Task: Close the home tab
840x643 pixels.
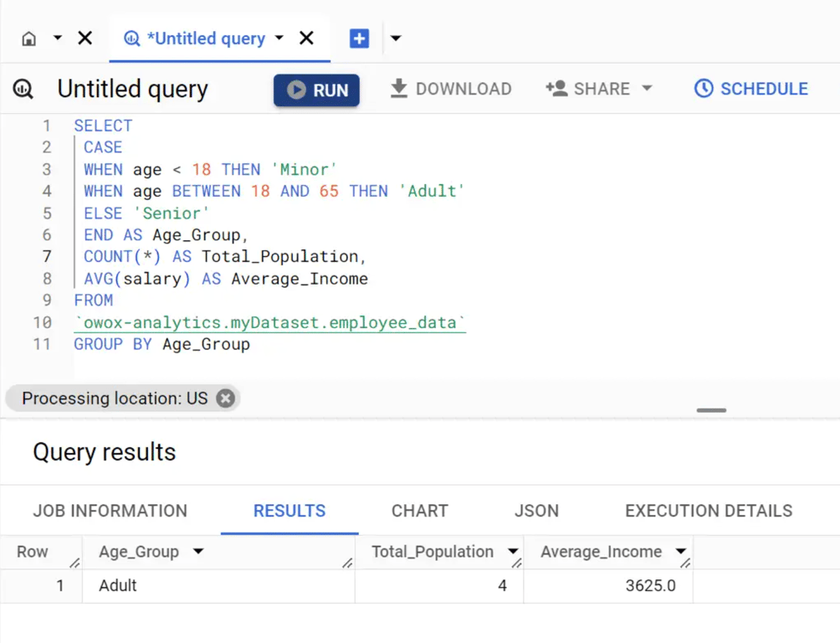Action: [x=85, y=38]
